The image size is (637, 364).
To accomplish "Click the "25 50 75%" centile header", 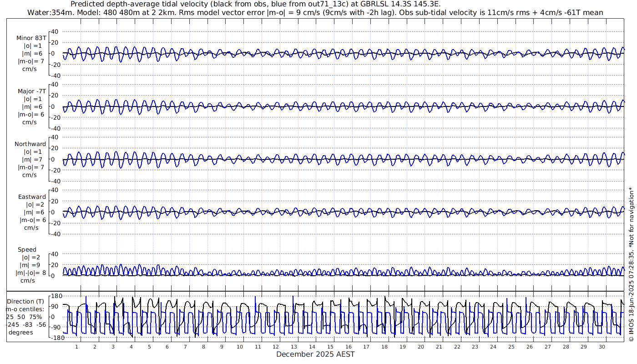I will point(24,317).
